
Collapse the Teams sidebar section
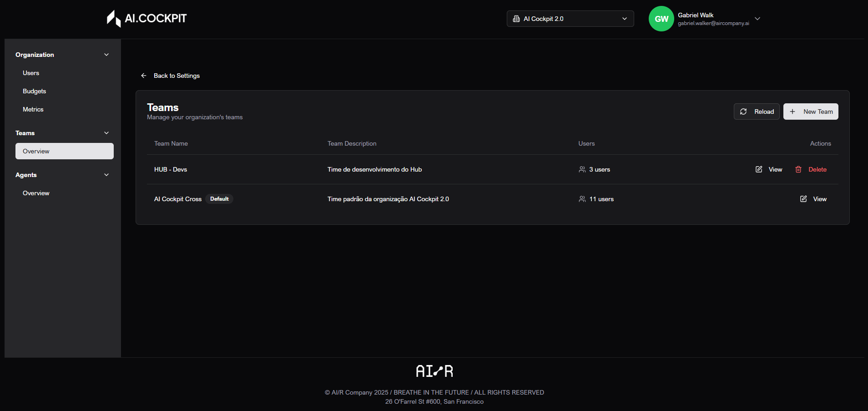pyautogui.click(x=106, y=133)
